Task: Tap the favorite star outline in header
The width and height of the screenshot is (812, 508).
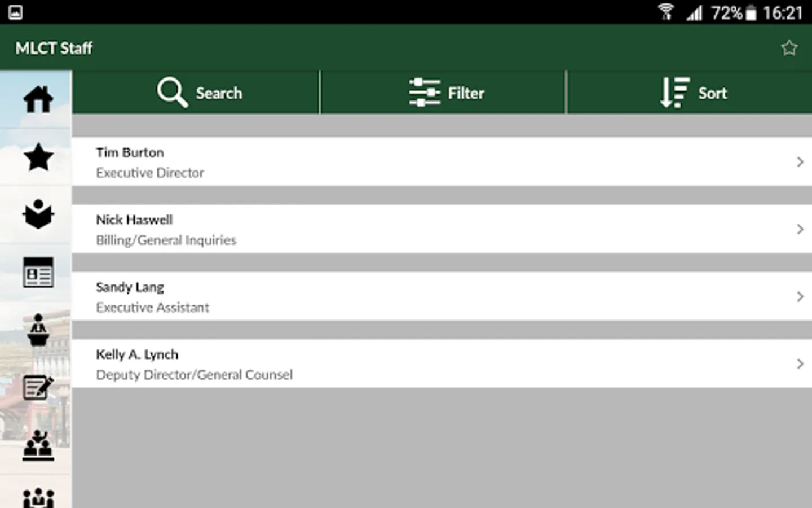Action: (789, 48)
